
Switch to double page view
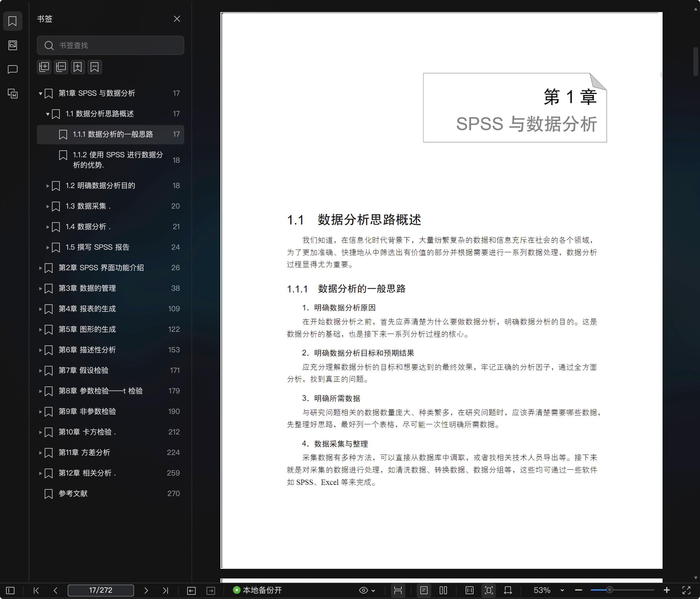pyautogui.click(x=443, y=590)
